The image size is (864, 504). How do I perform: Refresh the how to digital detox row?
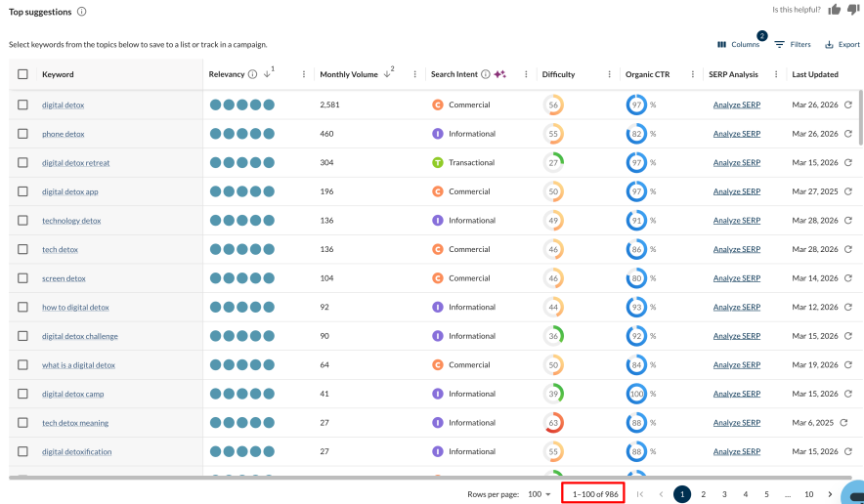coord(848,308)
